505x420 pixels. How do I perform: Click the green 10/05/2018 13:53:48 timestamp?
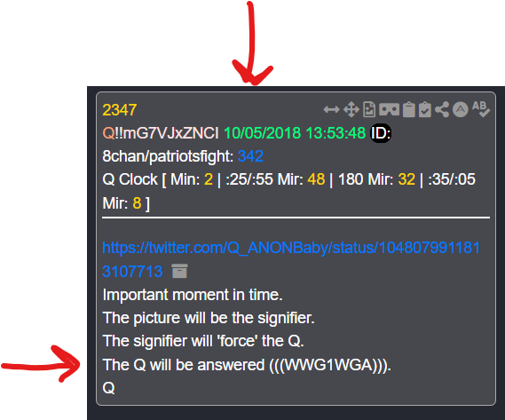(x=295, y=133)
